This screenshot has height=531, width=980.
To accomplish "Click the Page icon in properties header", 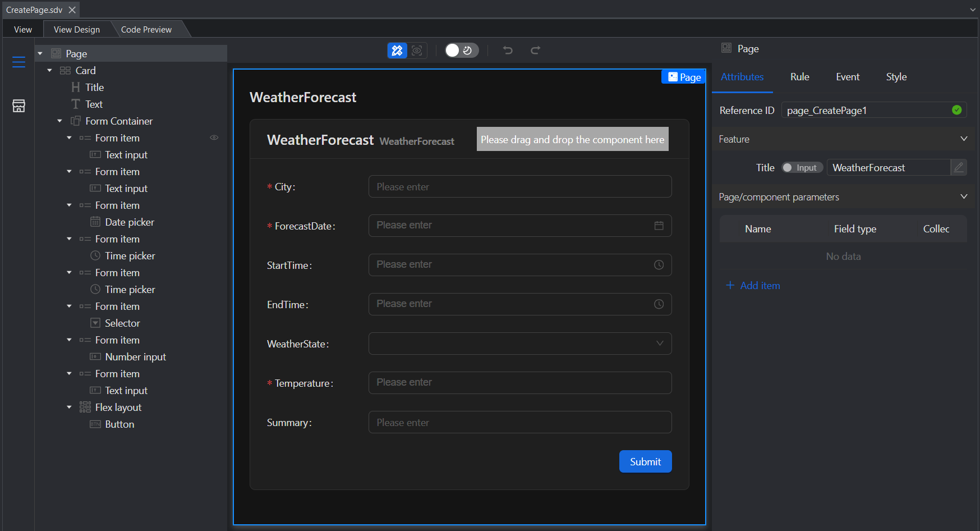I will [x=726, y=48].
